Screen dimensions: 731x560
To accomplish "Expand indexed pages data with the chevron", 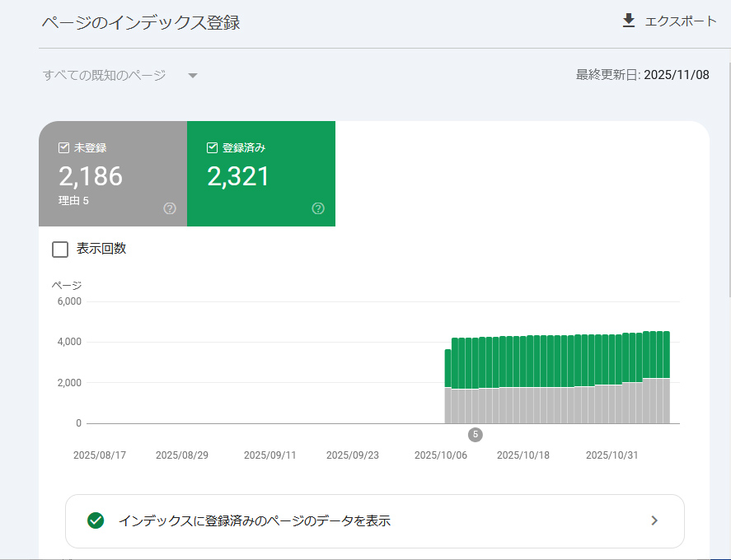I will 654,520.
